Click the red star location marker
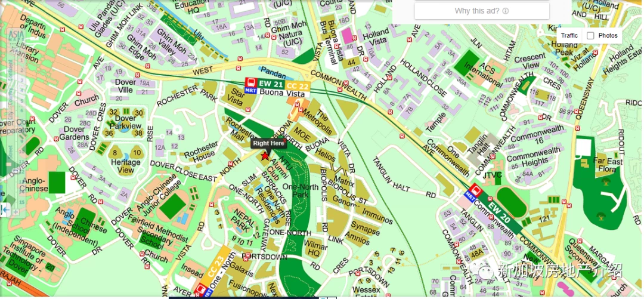 point(265,156)
